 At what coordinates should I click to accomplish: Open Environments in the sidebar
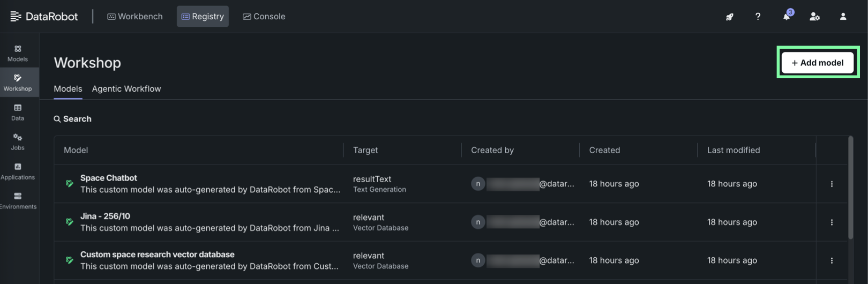pyautogui.click(x=18, y=200)
